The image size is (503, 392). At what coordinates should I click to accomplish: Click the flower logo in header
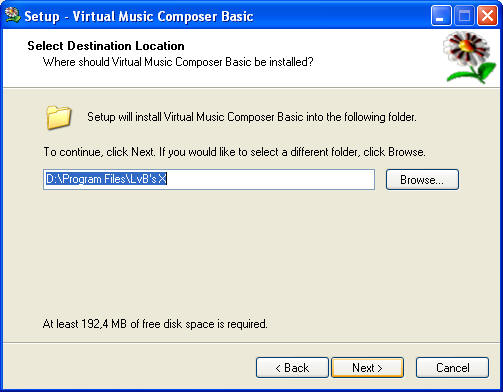pos(469,57)
